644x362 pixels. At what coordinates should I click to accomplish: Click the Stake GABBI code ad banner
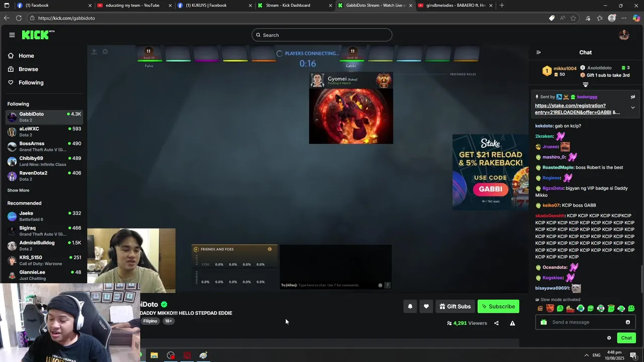(490, 171)
